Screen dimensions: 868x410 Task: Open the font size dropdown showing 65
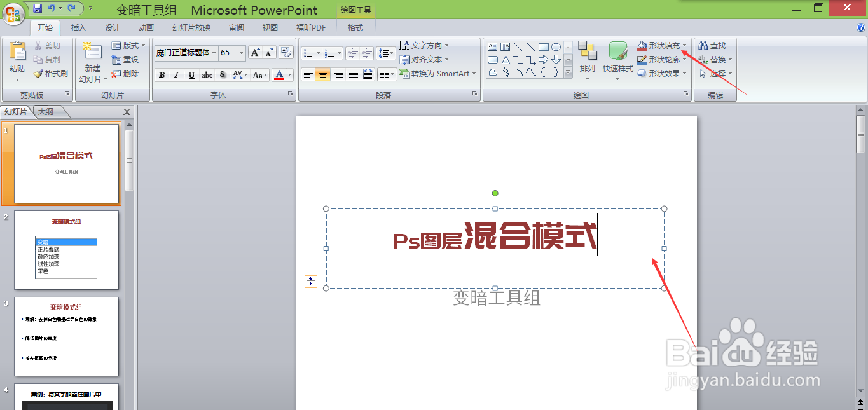click(x=242, y=53)
